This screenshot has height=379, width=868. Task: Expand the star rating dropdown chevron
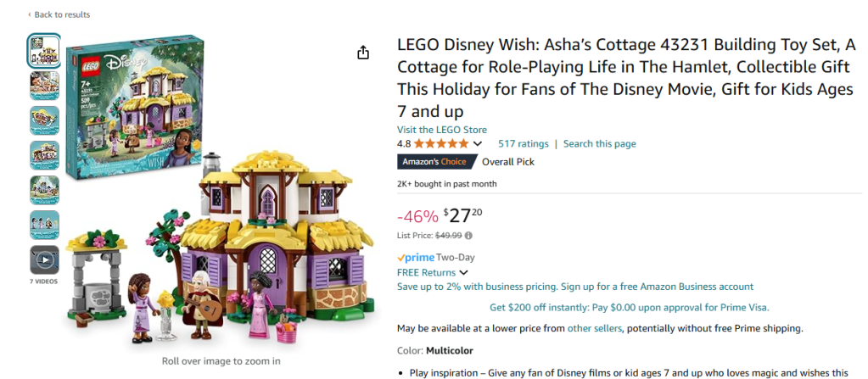click(x=478, y=144)
